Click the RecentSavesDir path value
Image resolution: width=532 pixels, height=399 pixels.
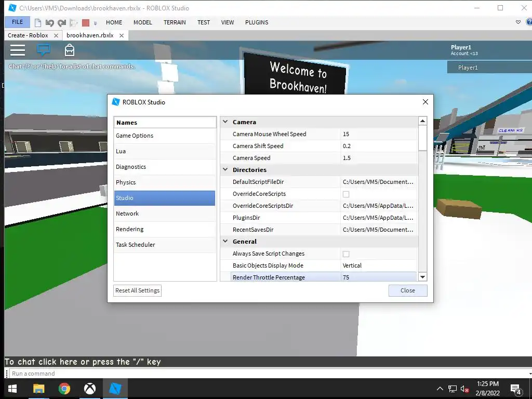coord(379,230)
